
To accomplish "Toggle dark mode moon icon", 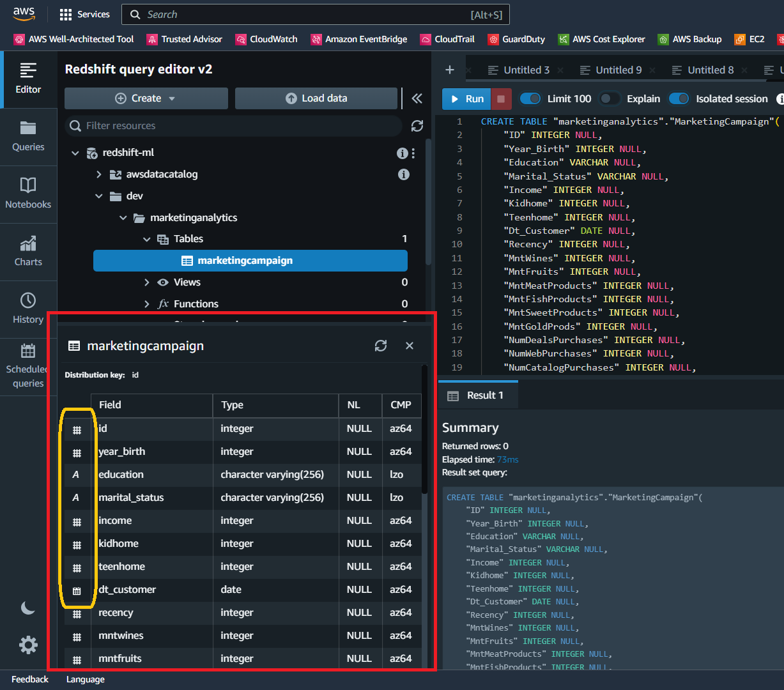I will pos(28,608).
